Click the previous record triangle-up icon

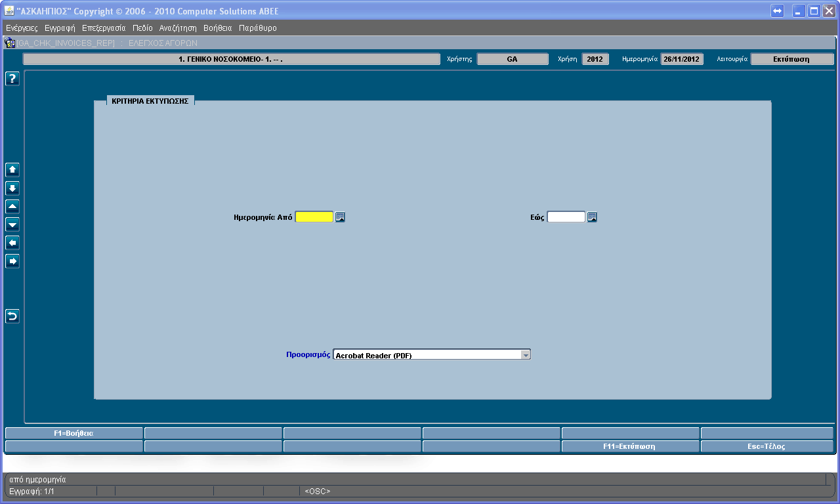(x=12, y=207)
